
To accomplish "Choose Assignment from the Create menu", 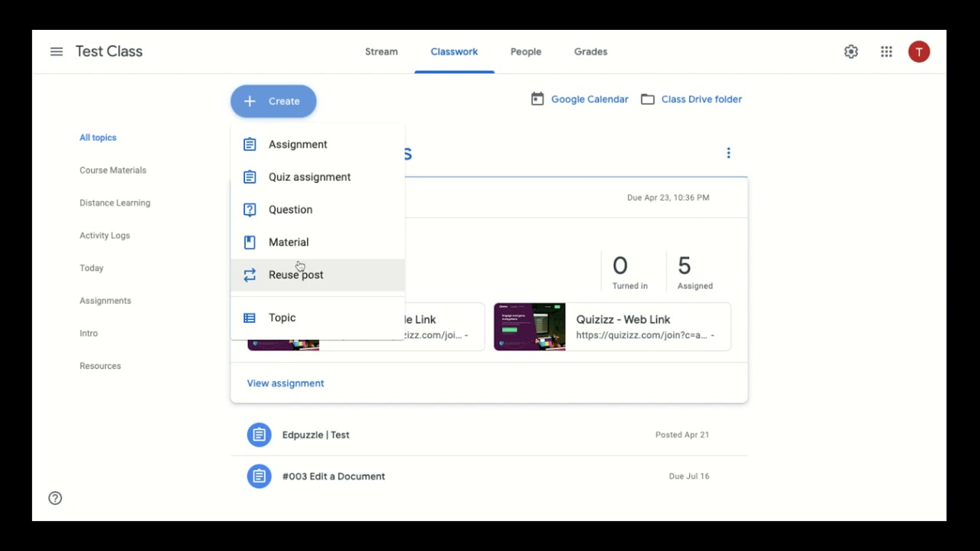I will coord(318,145).
